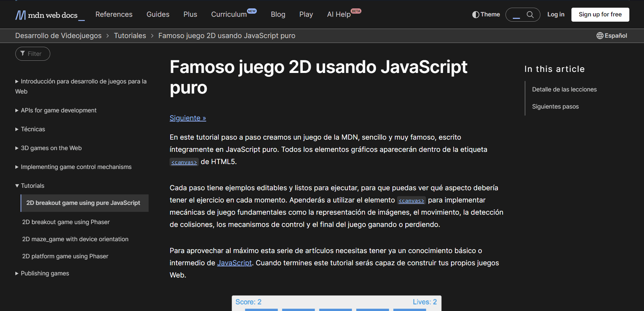Click the breakout game preview thumbnail
The width and height of the screenshot is (644, 311).
click(x=336, y=303)
